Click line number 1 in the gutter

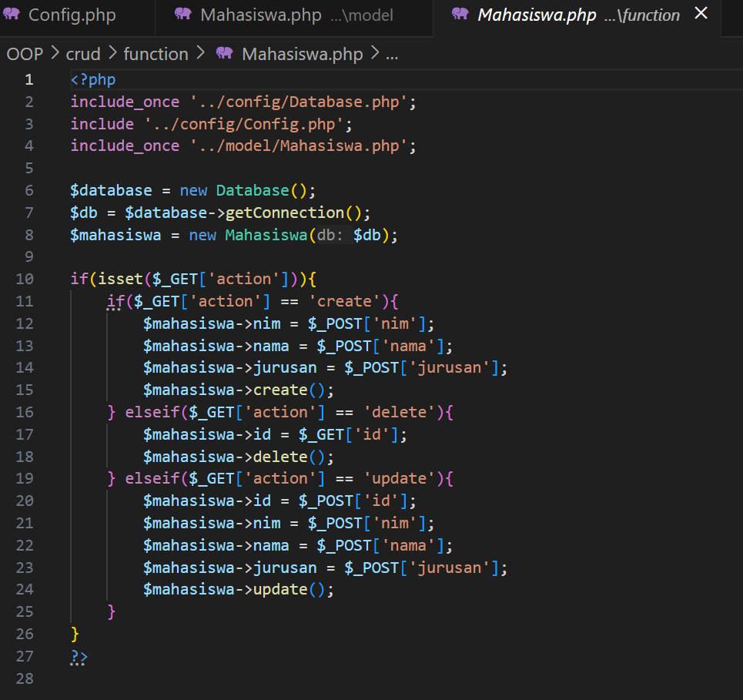coord(28,79)
